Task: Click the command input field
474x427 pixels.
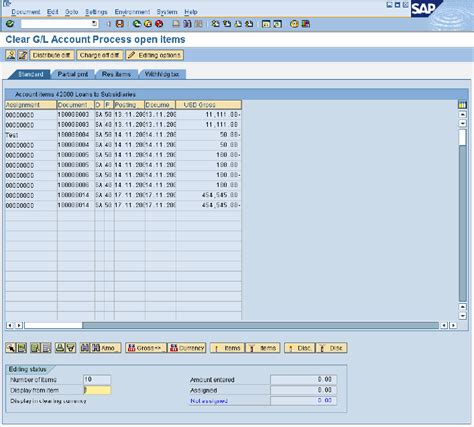Action: (x=59, y=24)
